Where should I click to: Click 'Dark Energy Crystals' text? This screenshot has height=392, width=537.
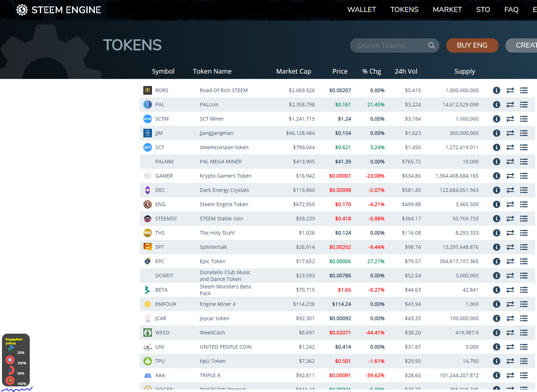[224, 190]
